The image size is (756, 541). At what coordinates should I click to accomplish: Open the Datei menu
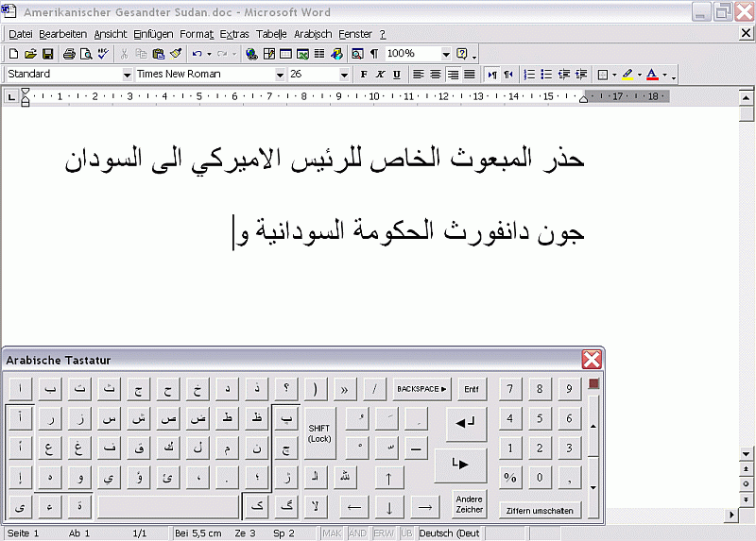pos(21,34)
